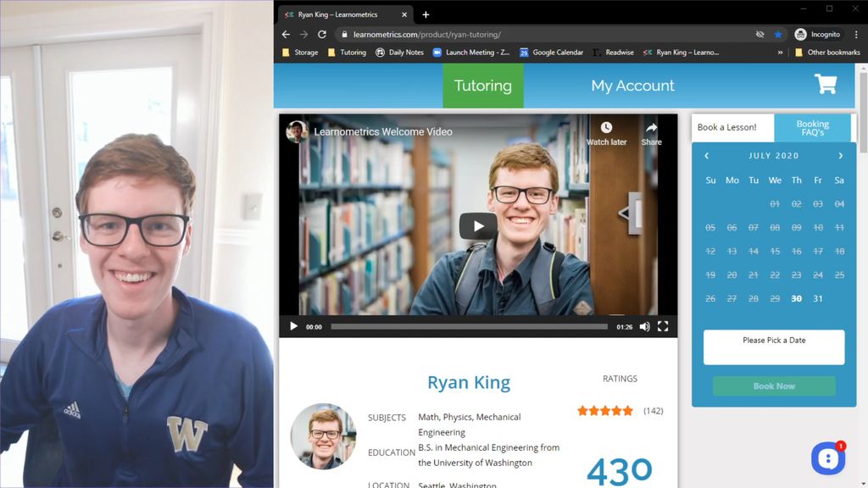Click the site lock icon in address bar
The image size is (868, 488).
344,34
